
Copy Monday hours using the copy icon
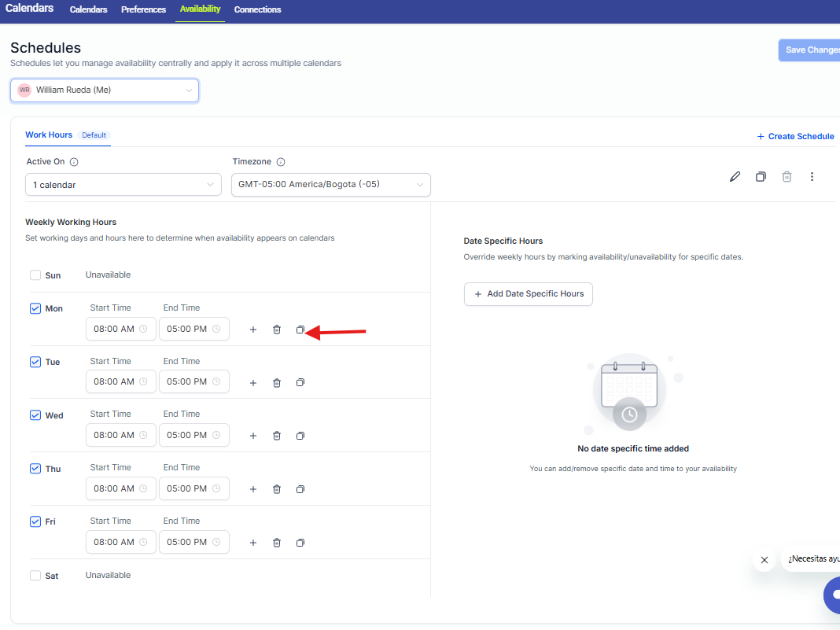[x=300, y=330]
